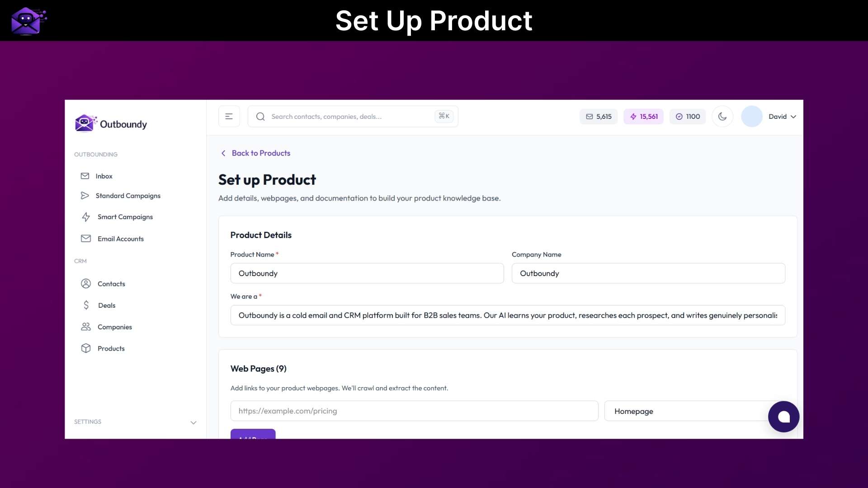
Task: Click the 15,561 credits badge
Action: coord(643,116)
